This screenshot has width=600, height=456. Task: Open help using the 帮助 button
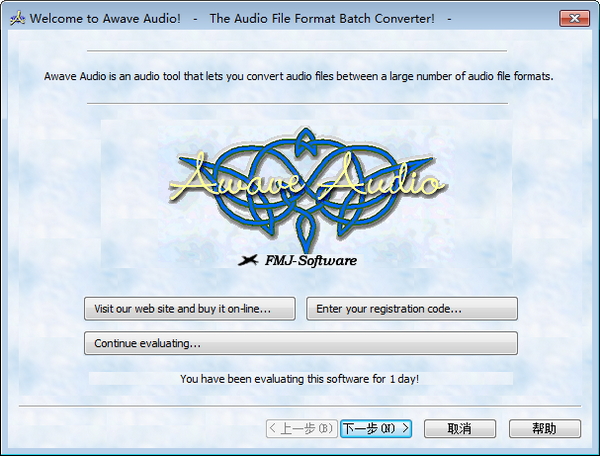click(544, 428)
